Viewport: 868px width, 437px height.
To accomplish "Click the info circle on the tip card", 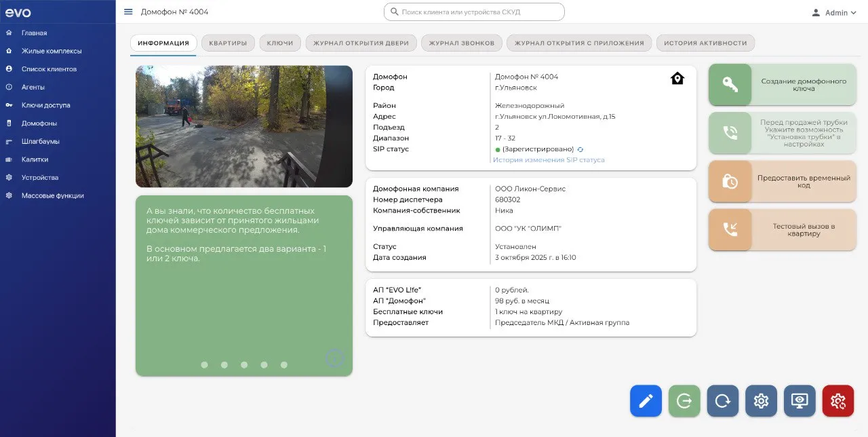I will pyautogui.click(x=335, y=358).
